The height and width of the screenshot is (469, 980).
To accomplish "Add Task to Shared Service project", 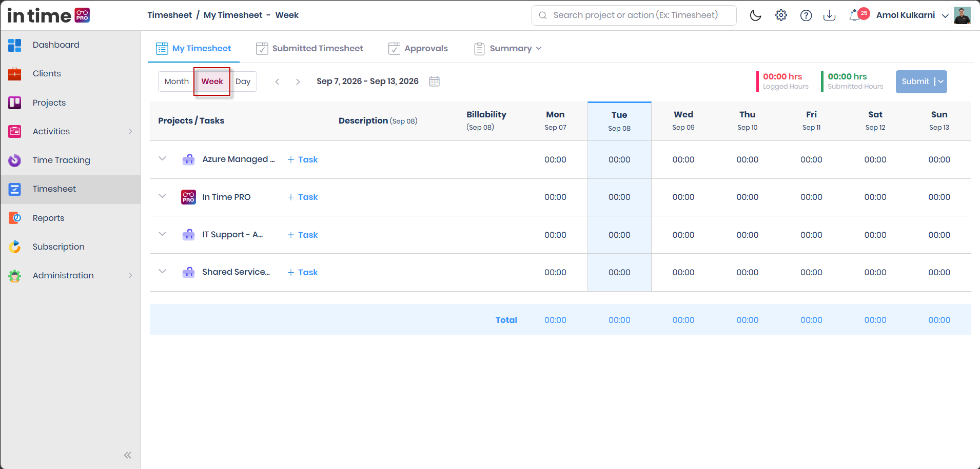I will 303,272.
